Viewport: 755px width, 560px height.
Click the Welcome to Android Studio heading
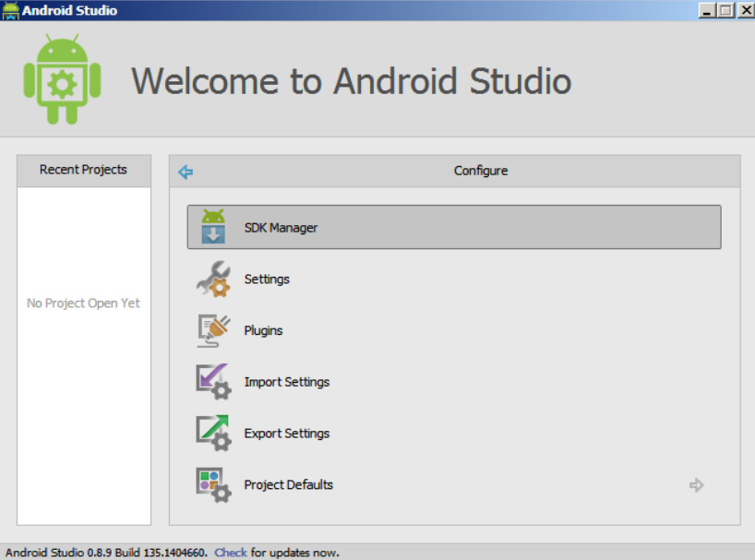pos(352,81)
